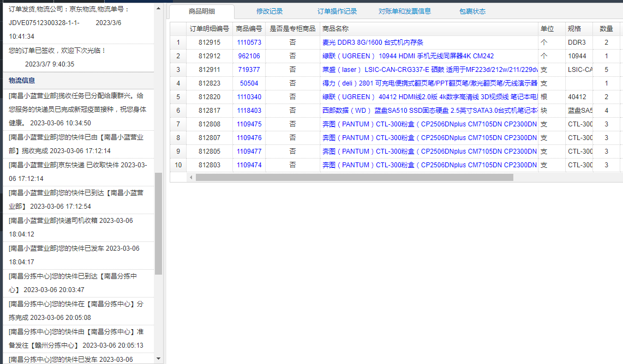Click product code 1109475
Image resolution: width=623 pixels, height=364 pixels.
(x=249, y=124)
